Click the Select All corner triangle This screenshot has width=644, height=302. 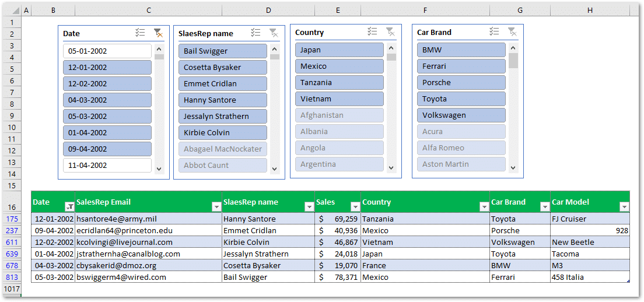[x=16, y=10]
